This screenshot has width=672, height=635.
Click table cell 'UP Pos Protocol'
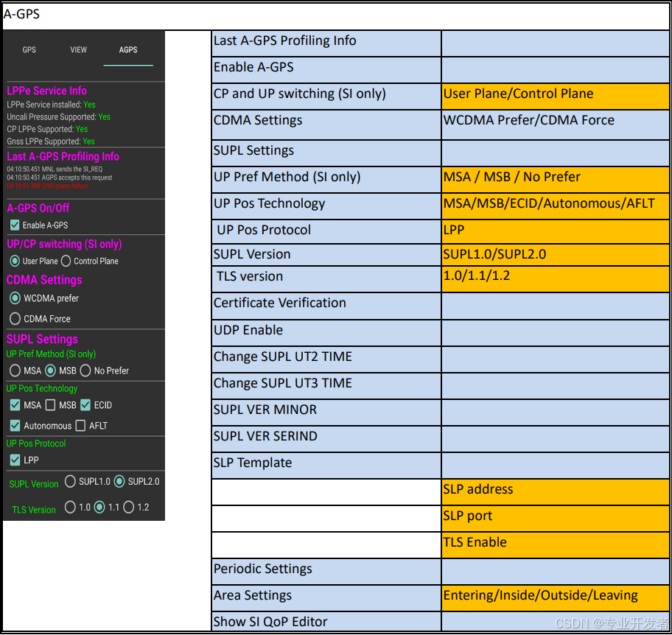(x=326, y=232)
